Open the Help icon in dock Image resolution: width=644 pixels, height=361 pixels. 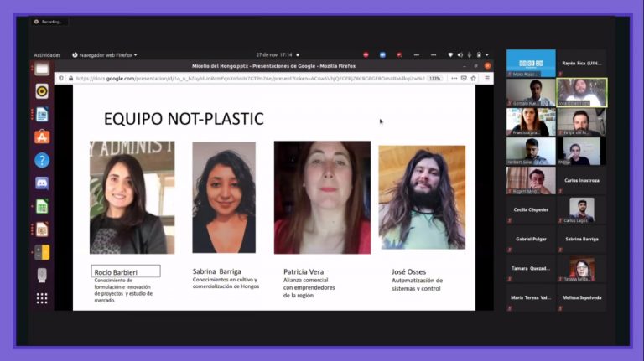coord(42,160)
